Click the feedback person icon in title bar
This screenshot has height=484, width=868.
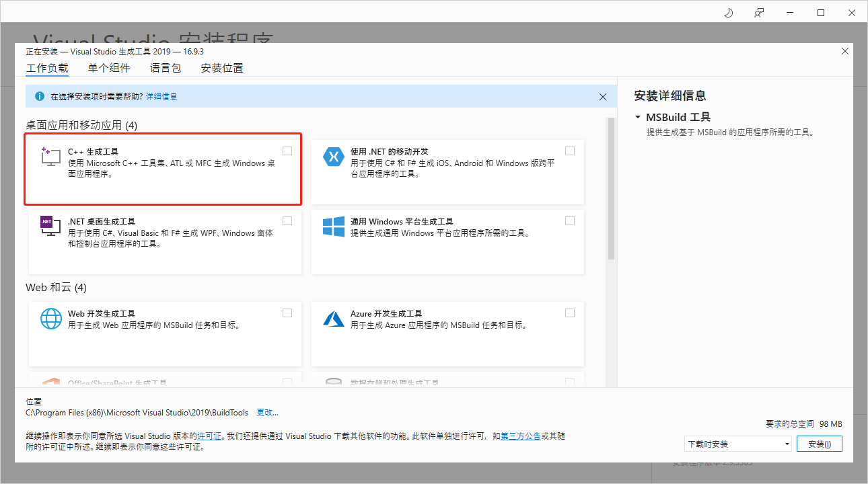tap(759, 13)
